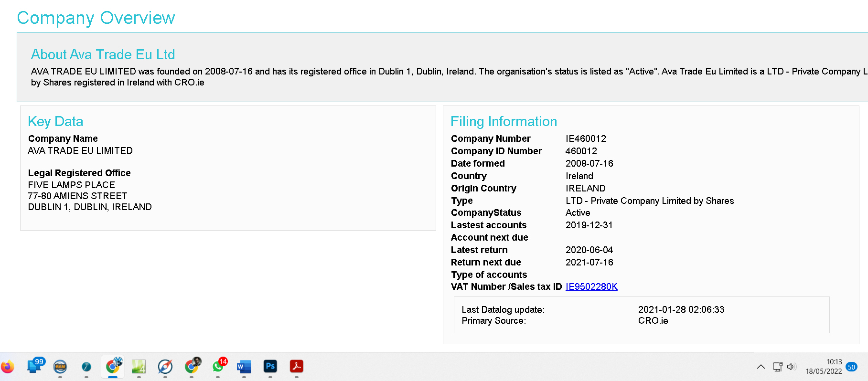Select the company name AVA TRADE EU LIMITED
This screenshot has width=868, height=381.
point(80,150)
